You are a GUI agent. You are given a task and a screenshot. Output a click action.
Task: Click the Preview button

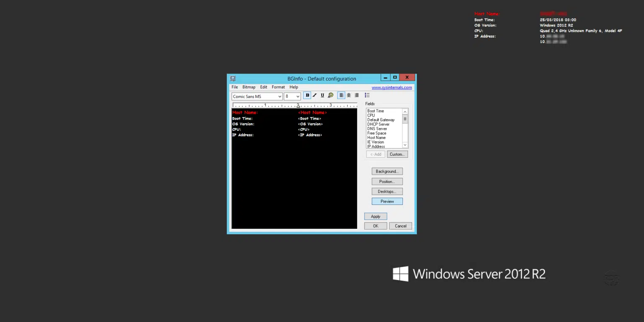(x=387, y=202)
